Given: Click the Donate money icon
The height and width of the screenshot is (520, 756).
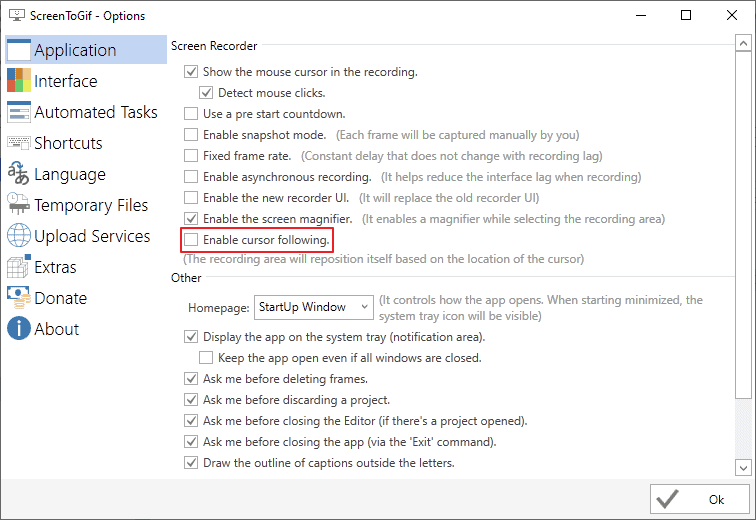Looking at the screenshot, I should [x=19, y=297].
